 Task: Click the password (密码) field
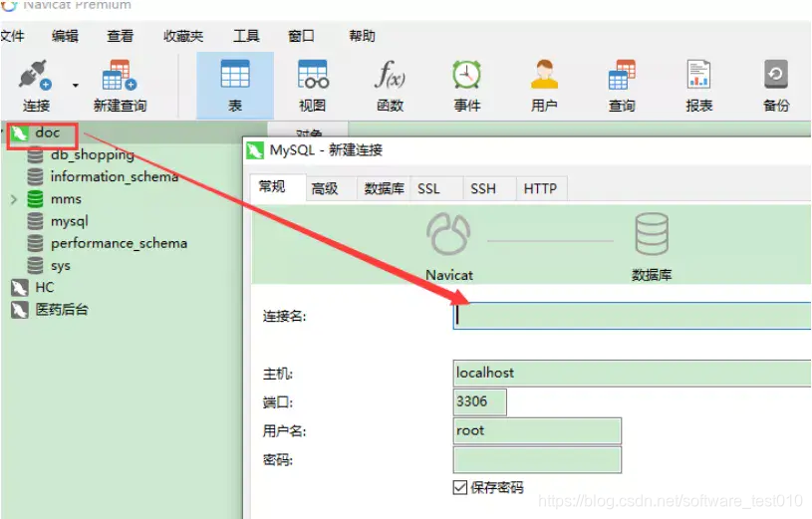537,460
